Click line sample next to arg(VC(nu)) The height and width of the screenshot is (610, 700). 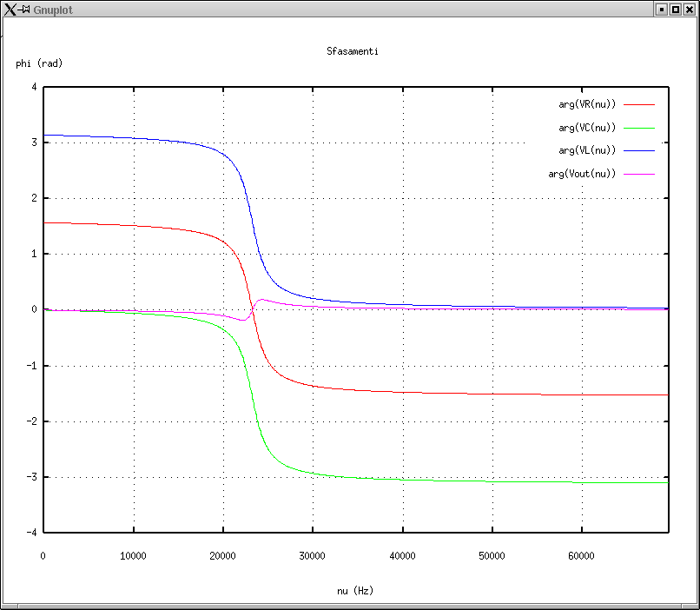pos(638,128)
